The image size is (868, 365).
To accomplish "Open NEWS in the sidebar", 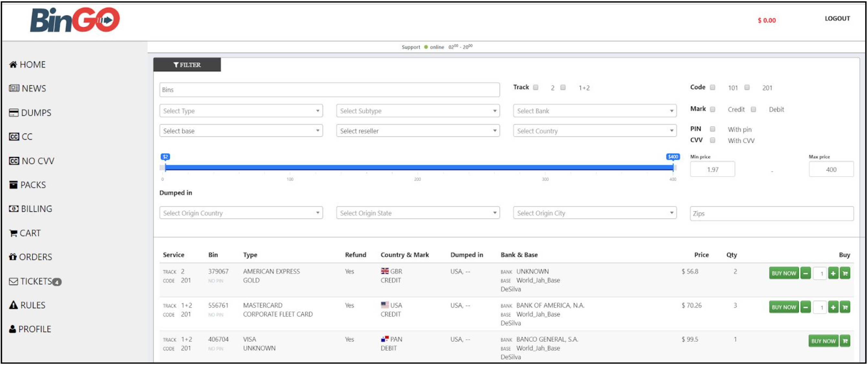I will 27,89.
